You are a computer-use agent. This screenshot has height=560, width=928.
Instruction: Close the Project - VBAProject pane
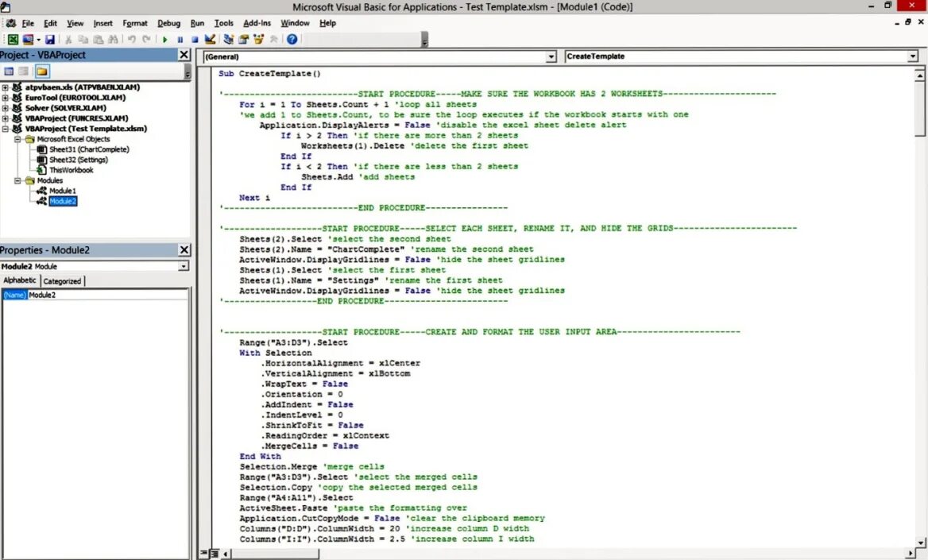pos(184,55)
